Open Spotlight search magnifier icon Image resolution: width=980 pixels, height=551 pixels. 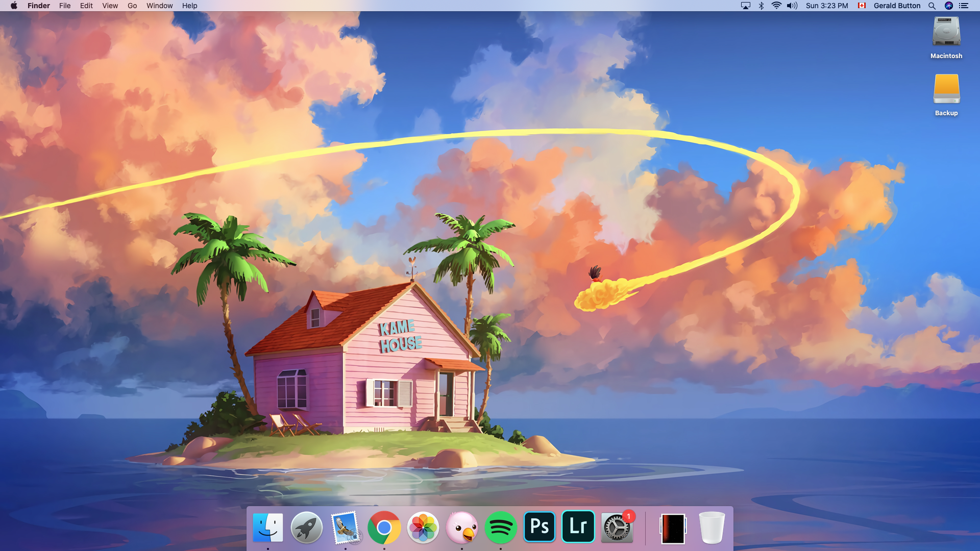coord(932,6)
